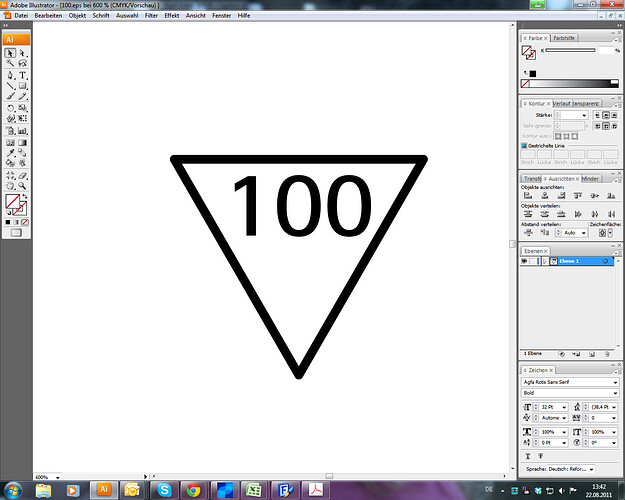Click the Stärke stroke weight input field
The height and width of the screenshot is (500, 625).
click(571, 115)
